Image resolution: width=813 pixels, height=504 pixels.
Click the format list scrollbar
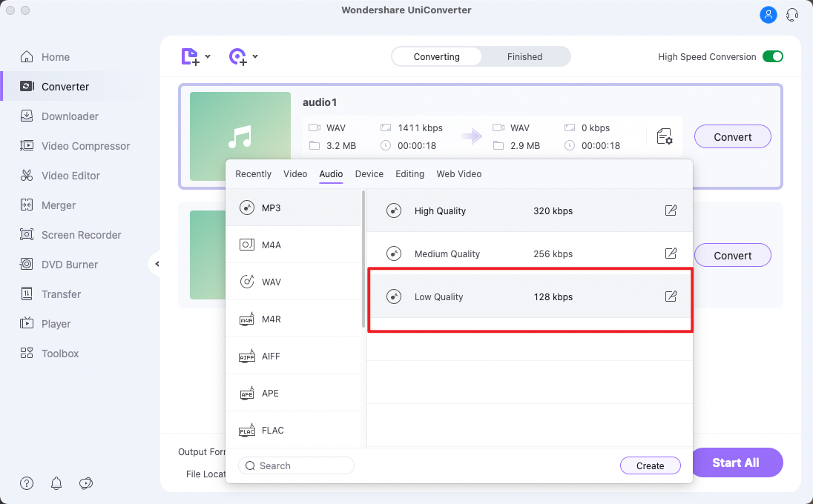pos(363,259)
